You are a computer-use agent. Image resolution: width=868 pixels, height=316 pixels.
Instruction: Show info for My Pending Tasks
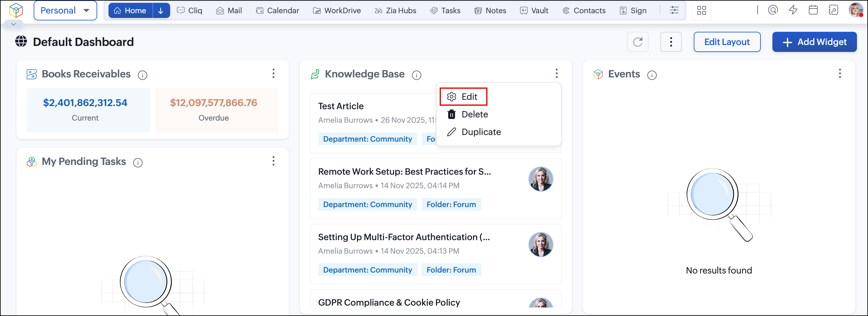(x=138, y=163)
